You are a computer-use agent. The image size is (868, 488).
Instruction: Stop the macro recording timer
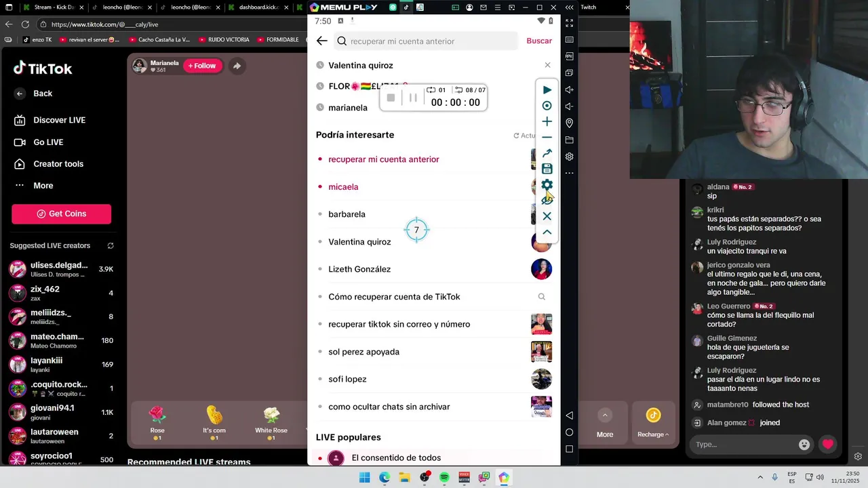391,98
